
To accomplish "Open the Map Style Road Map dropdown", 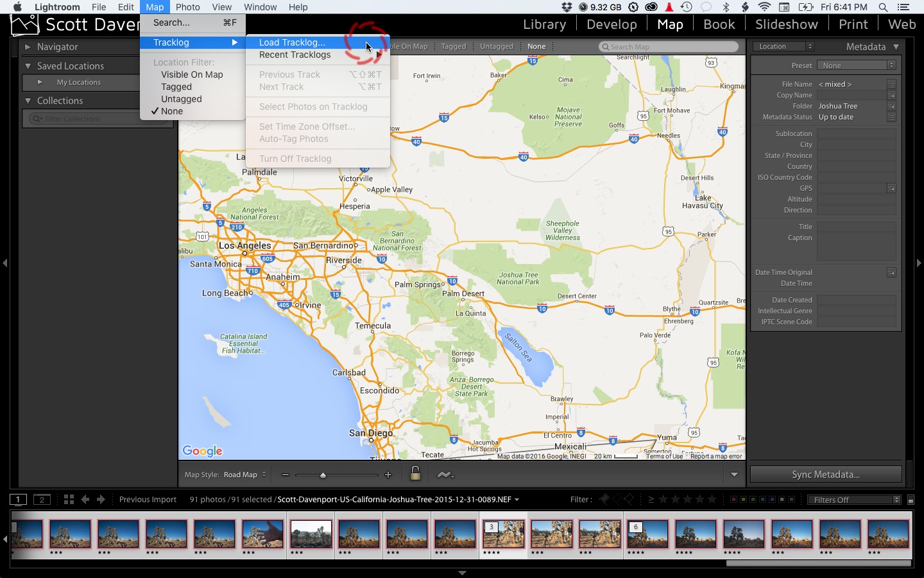I will click(244, 475).
